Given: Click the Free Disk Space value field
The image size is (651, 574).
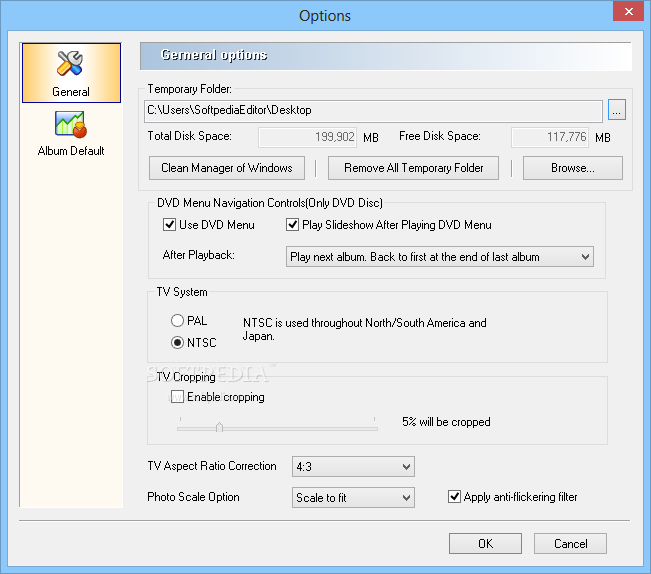Looking at the screenshot, I should coord(550,137).
